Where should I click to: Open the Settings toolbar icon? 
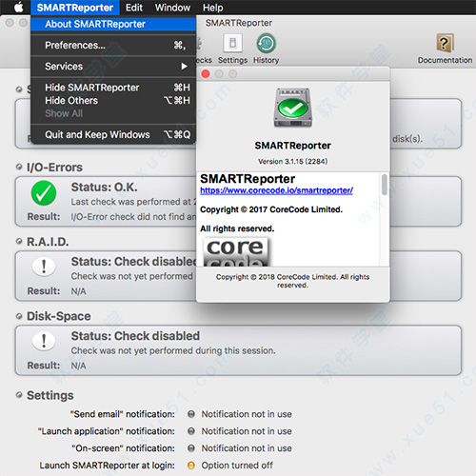tap(232, 49)
